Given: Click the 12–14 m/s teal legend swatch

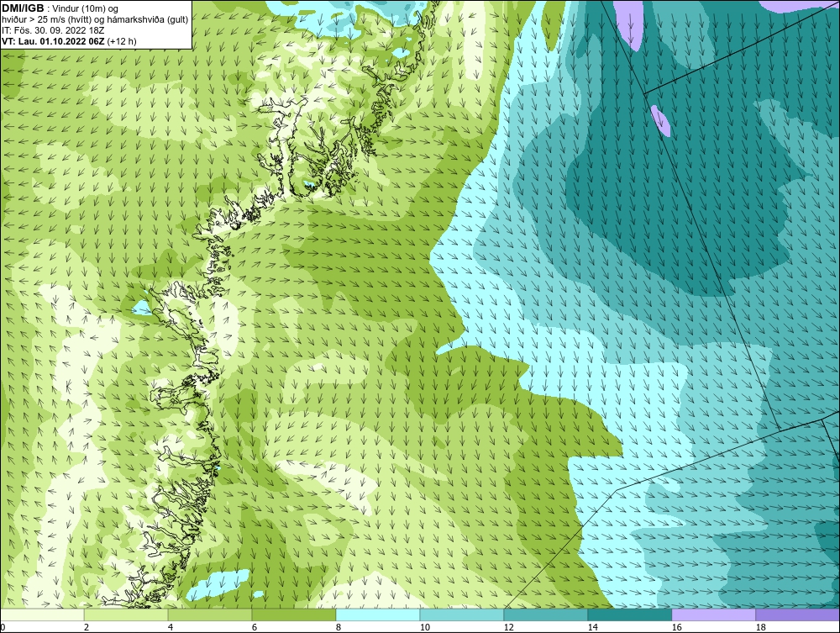Looking at the screenshot, I should [546, 615].
